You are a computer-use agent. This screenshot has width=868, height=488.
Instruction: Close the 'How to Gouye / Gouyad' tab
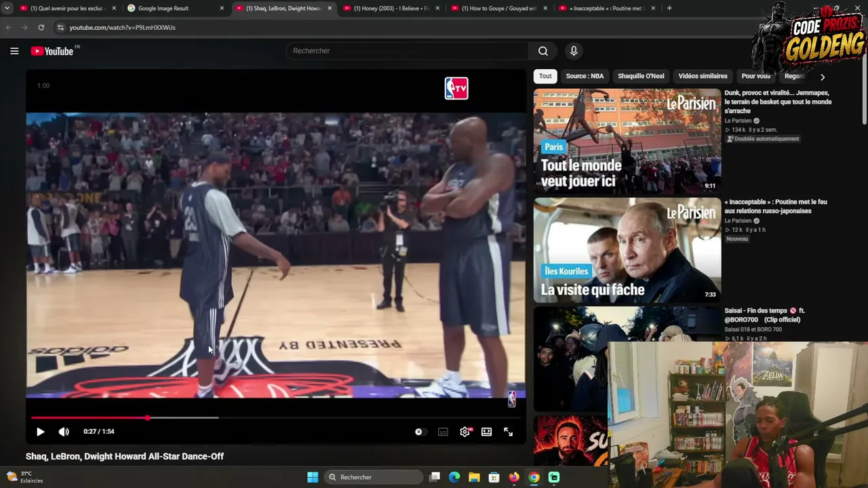pos(545,8)
